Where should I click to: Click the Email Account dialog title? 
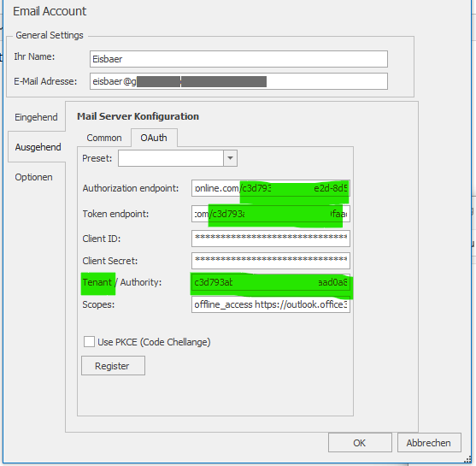[x=50, y=12]
